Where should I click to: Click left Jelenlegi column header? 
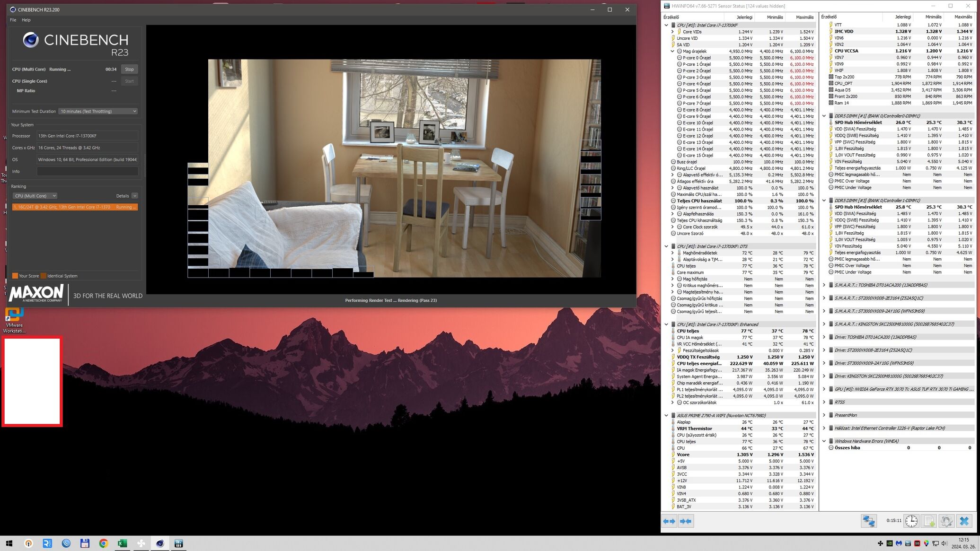coord(739,17)
